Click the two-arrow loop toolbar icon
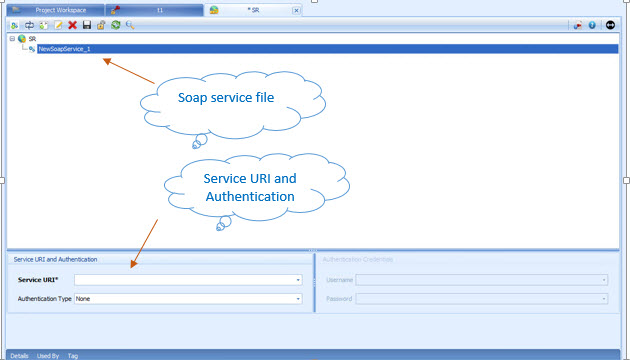Viewport: 630px width, 360px height. 29,25
